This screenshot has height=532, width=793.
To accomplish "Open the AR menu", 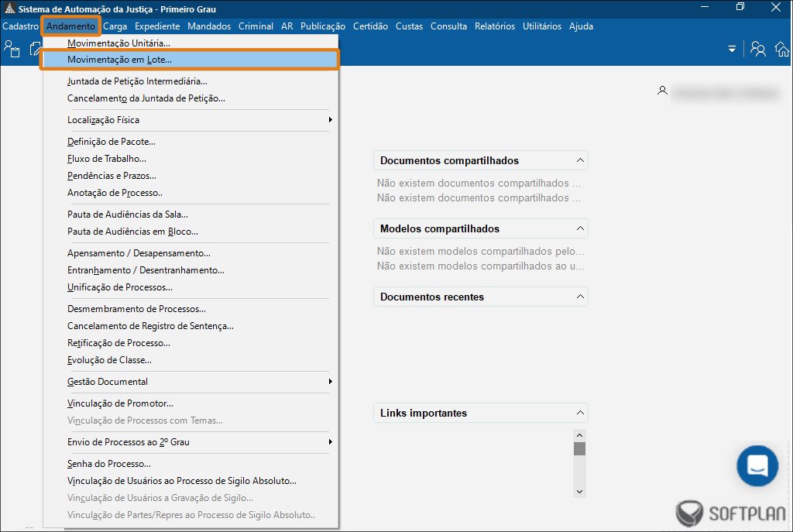I will 287,26.
